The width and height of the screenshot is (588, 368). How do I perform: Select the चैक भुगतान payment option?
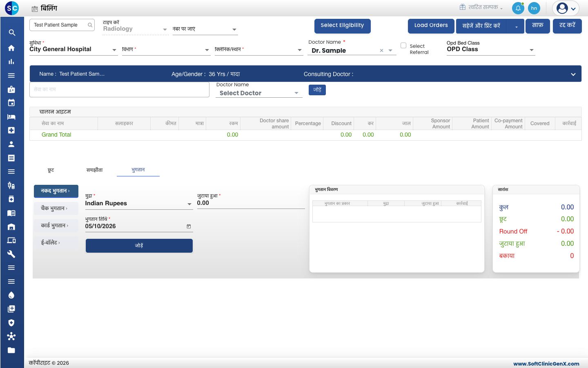(x=56, y=208)
